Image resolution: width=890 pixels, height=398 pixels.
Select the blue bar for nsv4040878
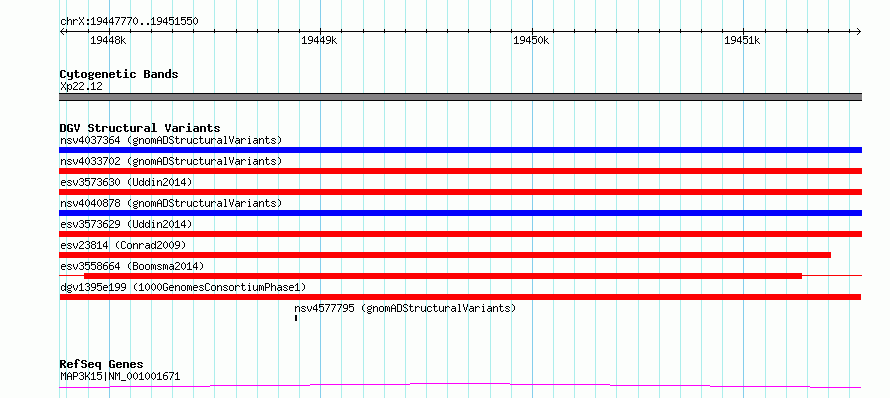tap(460, 213)
